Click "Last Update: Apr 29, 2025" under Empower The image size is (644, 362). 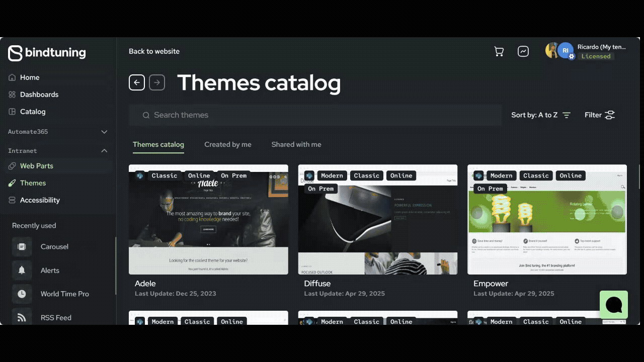click(x=514, y=294)
